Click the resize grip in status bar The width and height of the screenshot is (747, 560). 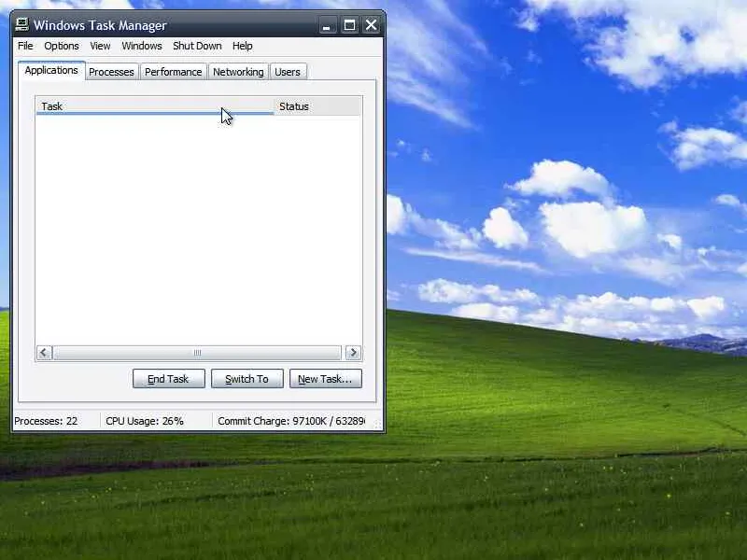coord(377,424)
